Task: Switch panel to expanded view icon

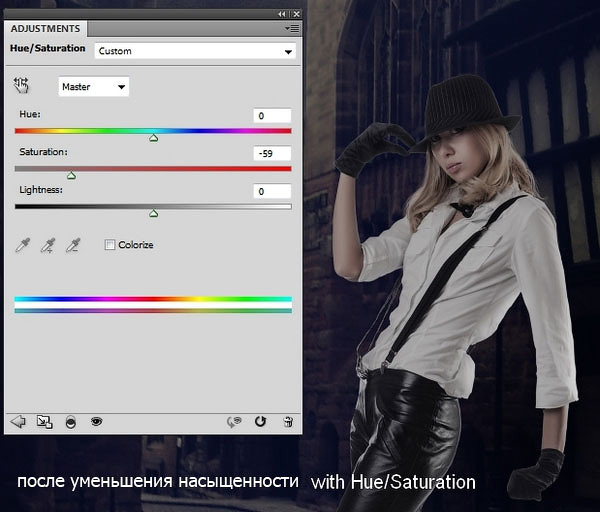Action: coord(44,422)
